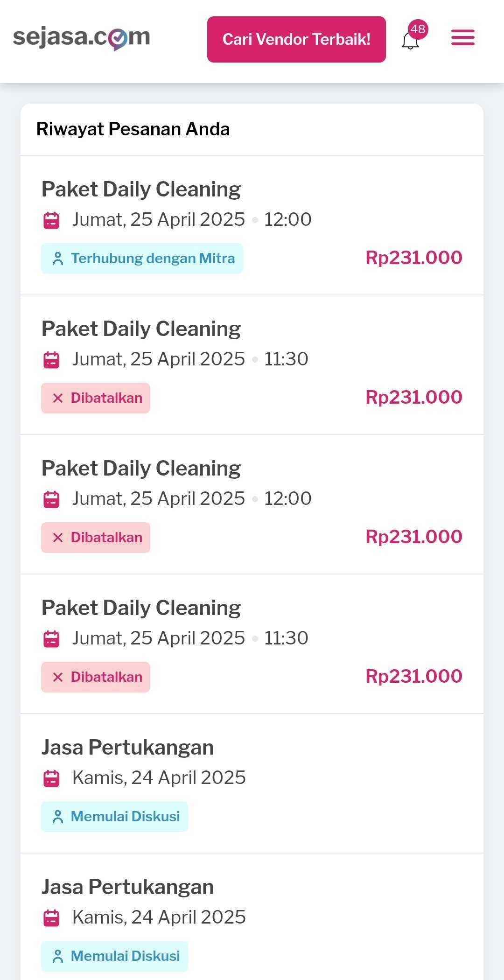504x980 pixels.
Task: Click the last Dibatalkan status badge
Action: coord(96,677)
